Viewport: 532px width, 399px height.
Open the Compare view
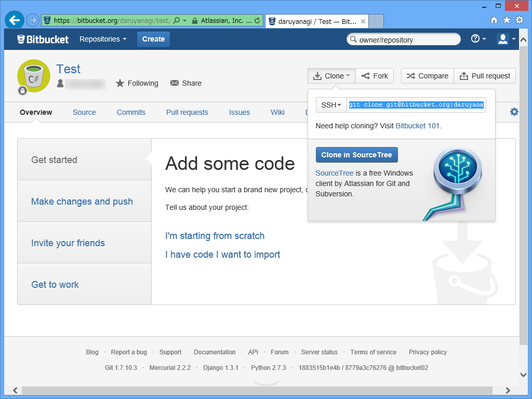pos(427,75)
